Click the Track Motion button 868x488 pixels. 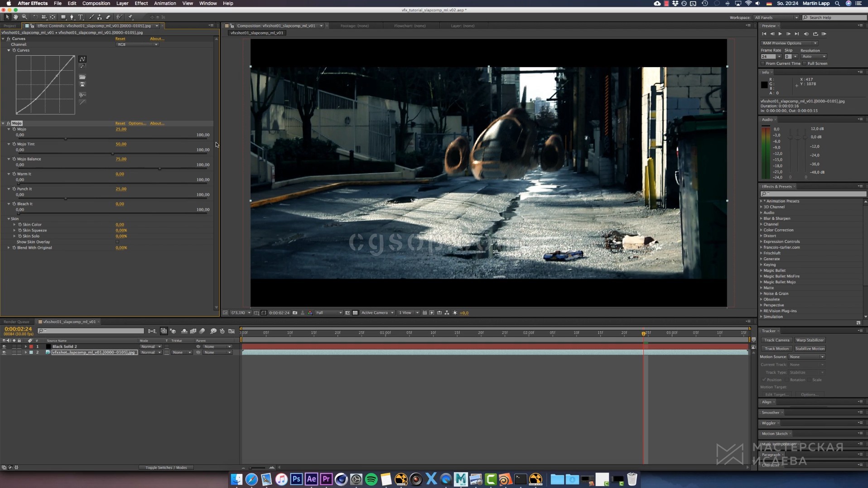(x=776, y=349)
